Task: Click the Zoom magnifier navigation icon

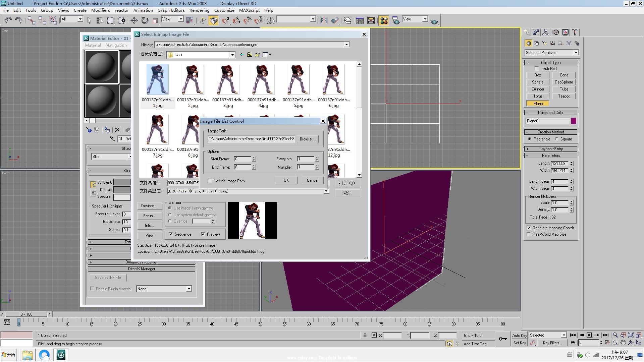Action: click(x=615, y=335)
